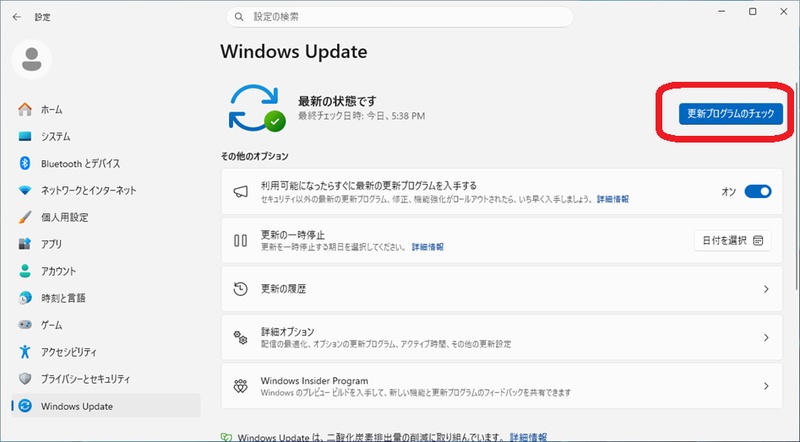Click calendar icon in 日付を選択 button
The height and width of the screenshot is (442, 800).
[758, 240]
